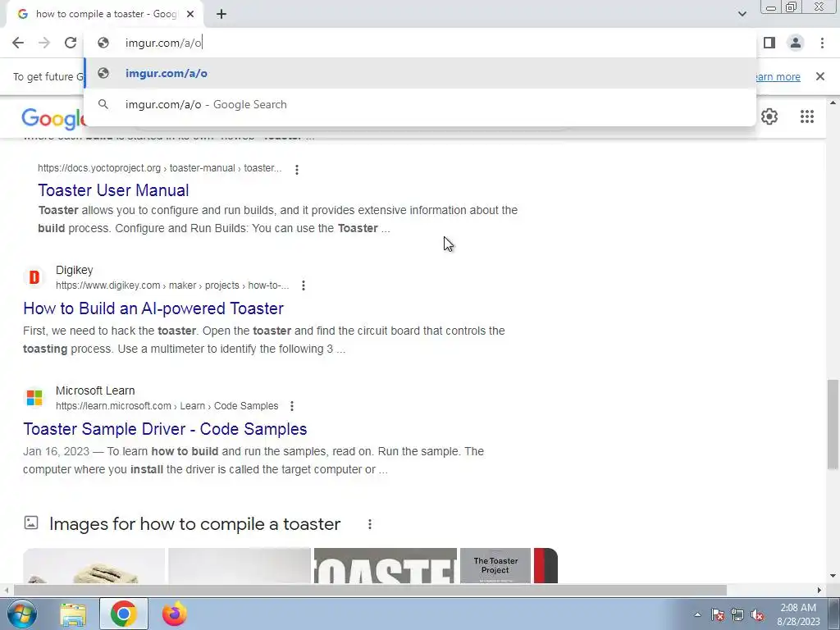
Task: Switch to the 'how to compile a toaster' tab
Action: (x=104, y=15)
